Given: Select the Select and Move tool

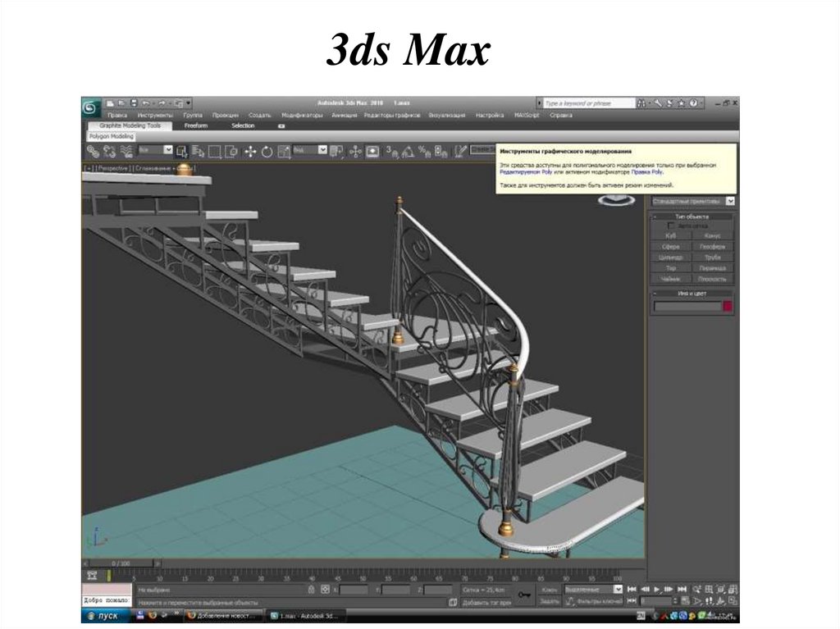Looking at the screenshot, I should coord(249,153).
